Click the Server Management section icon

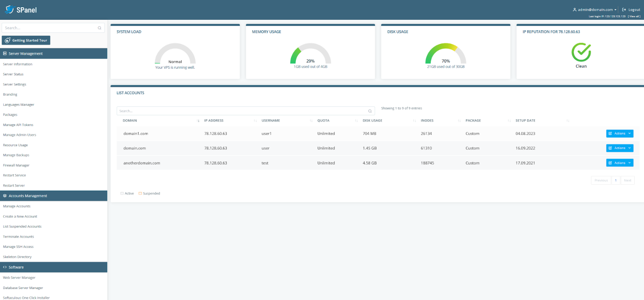(x=4, y=53)
